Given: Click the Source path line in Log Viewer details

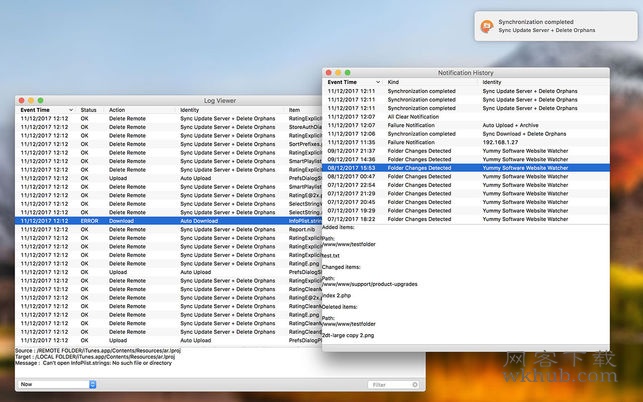Looking at the screenshot, I should (x=98, y=351).
